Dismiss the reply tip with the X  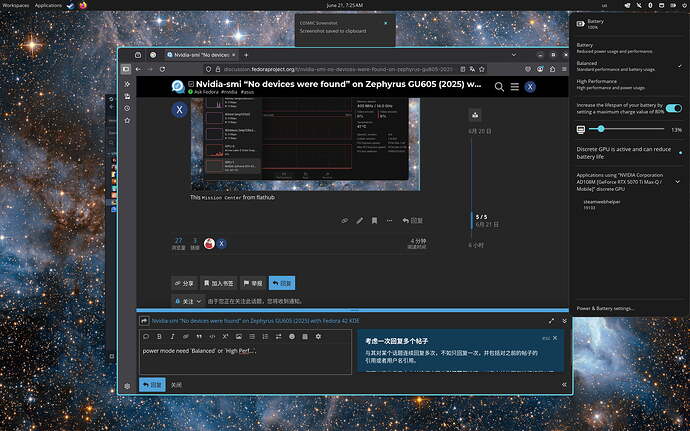(x=555, y=338)
